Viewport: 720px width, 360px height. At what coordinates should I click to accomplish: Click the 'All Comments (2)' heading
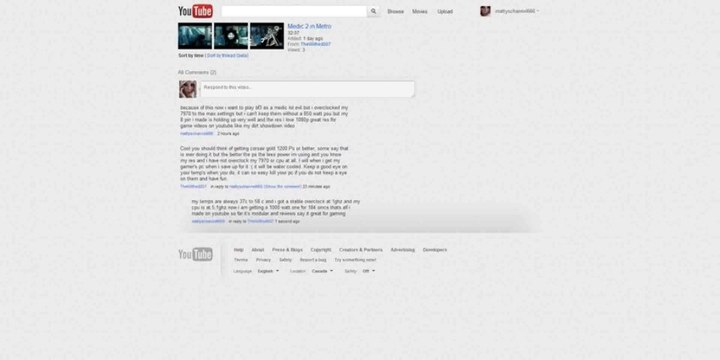(197, 73)
